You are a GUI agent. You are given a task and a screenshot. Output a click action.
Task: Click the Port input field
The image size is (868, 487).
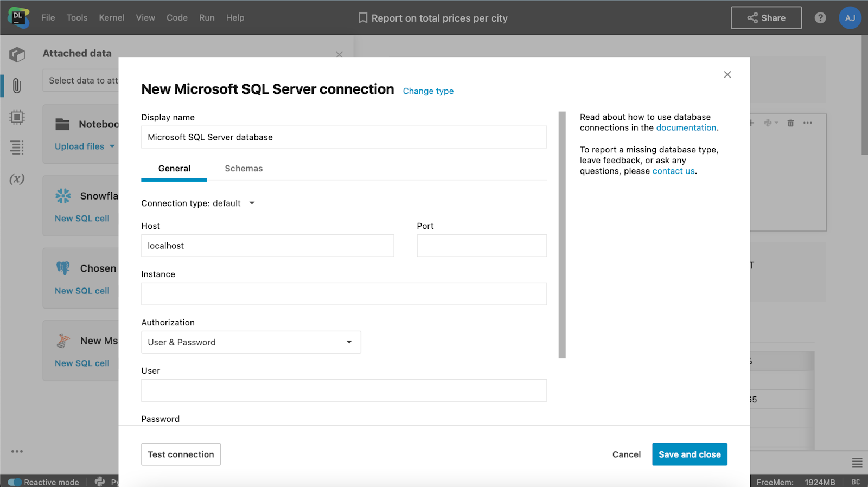click(482, 246)
